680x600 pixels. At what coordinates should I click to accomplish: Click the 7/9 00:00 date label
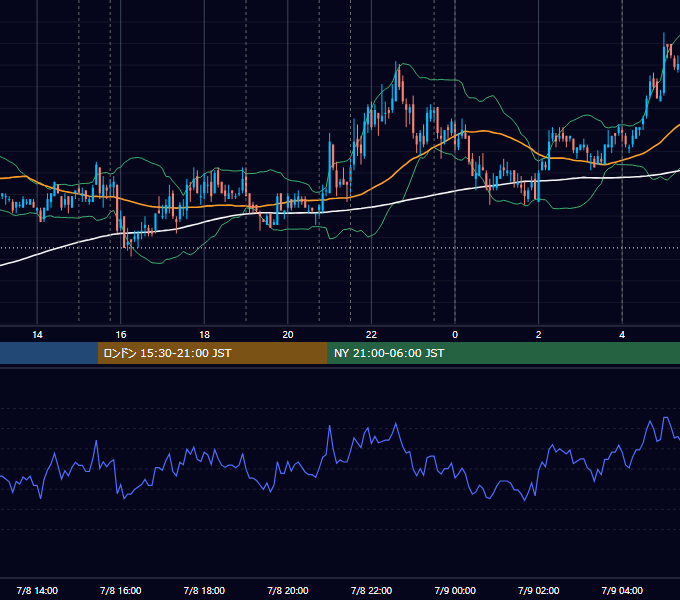pyautogui.click(x=455, y=590)
